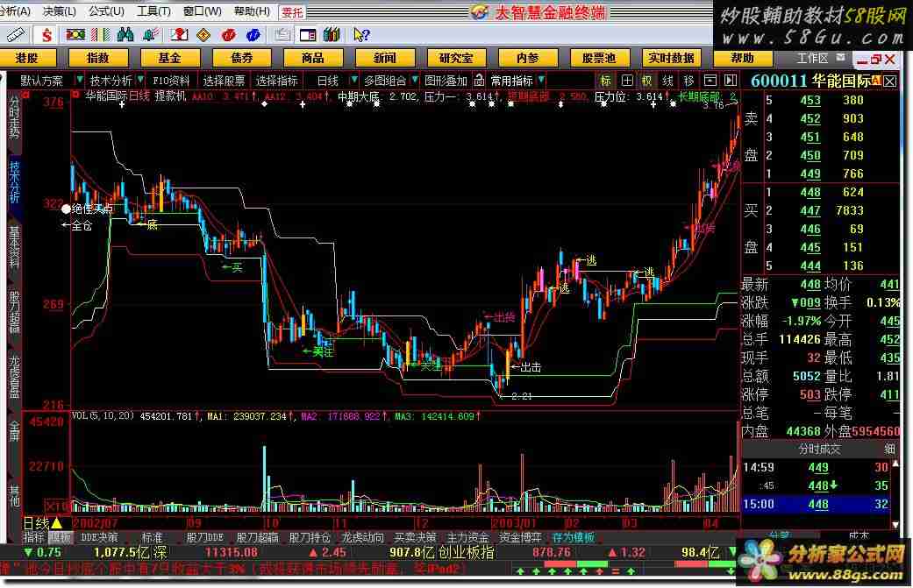Click the 田 grid layout icon

click(x=627, y=81)
